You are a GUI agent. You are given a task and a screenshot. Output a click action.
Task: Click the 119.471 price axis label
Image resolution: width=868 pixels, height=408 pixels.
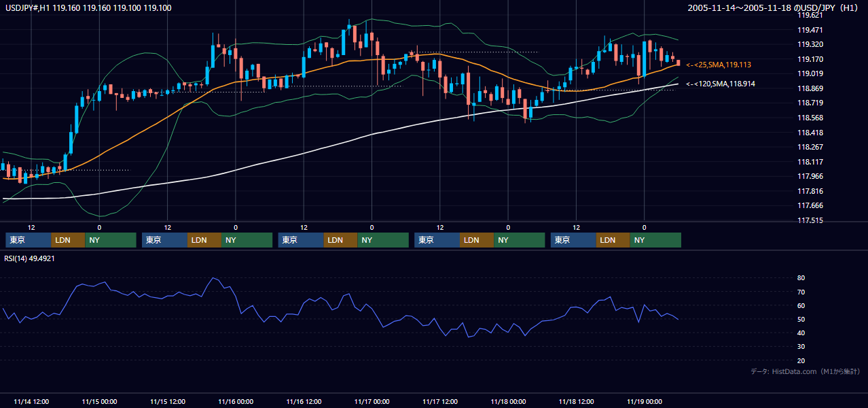pos(810,30)
